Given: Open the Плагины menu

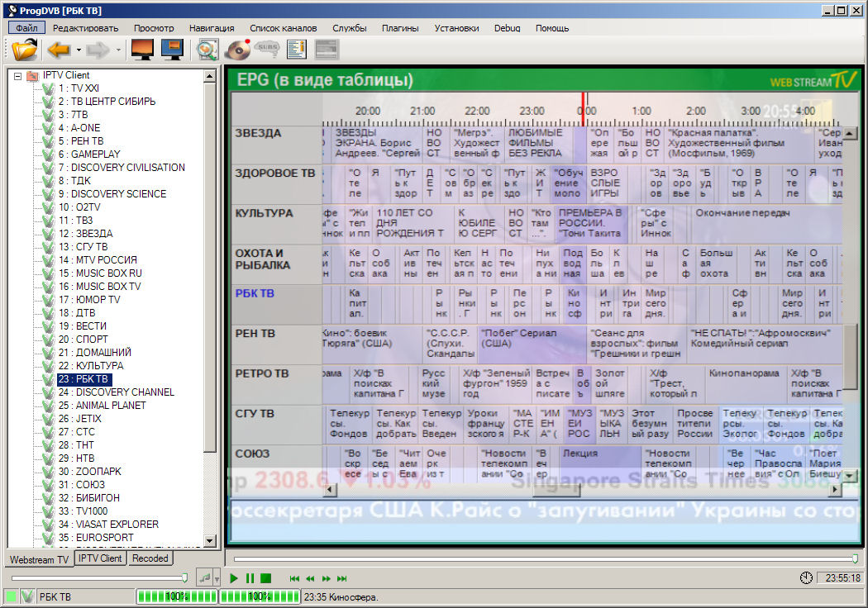Looking at the screenshot, I should tap(400, 27).
